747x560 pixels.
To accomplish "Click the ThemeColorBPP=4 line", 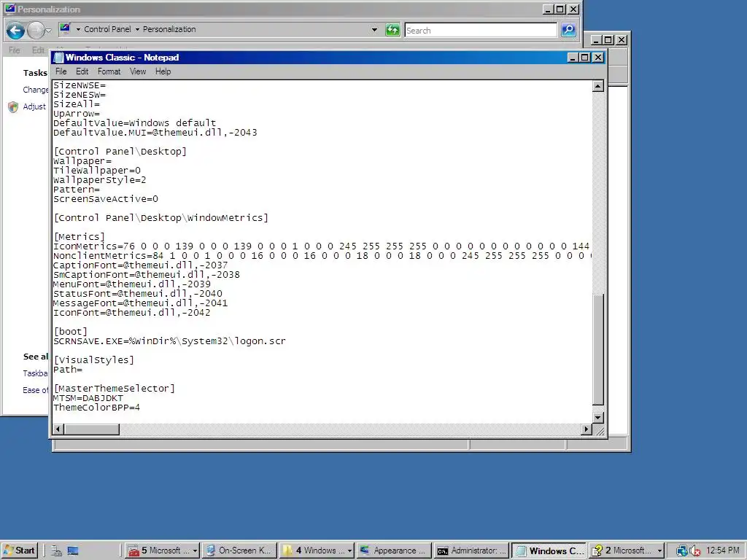I will coord(96,408).
